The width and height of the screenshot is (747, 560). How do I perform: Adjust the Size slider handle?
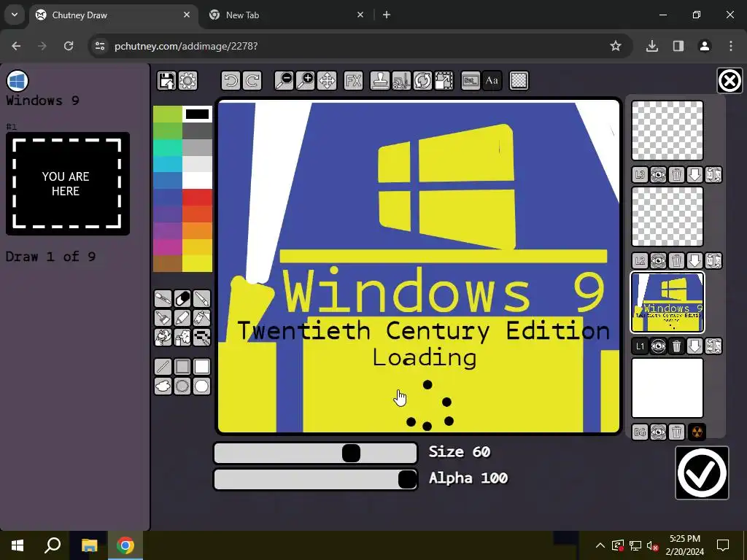tap(351, 453)
